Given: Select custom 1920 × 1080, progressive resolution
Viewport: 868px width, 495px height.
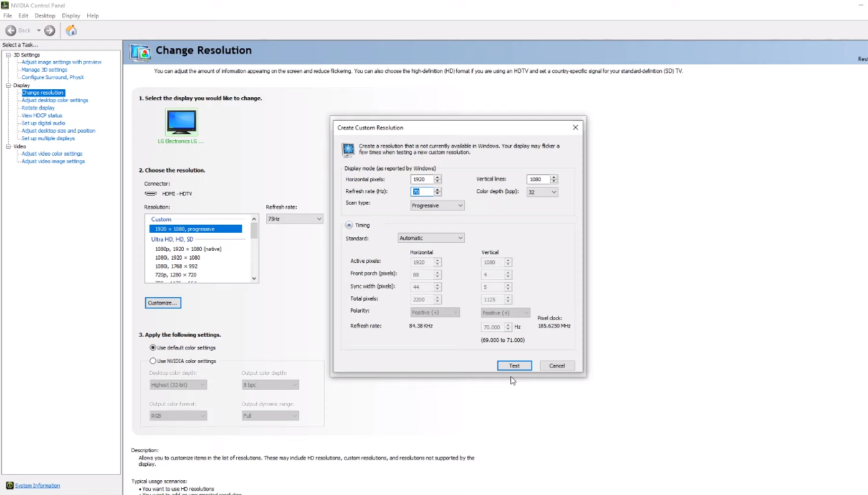Looking at the screenshot, I should click(x=196, y=229).
